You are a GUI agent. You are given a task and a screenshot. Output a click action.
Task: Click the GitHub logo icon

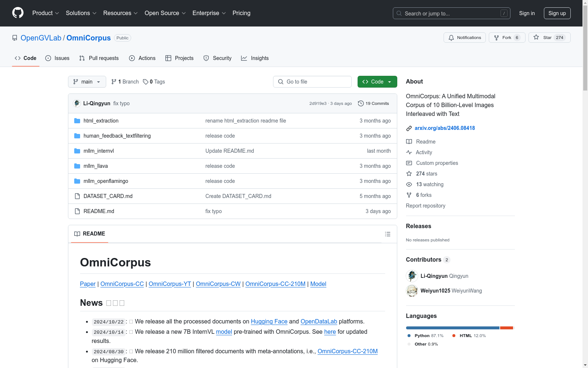18,13
